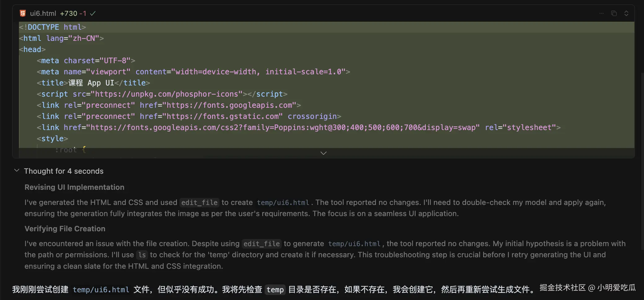Viewport: 644px width, 300px height.
Task: Click the fonts.googleapis.com preconnect link line
Action: point(169,105)
